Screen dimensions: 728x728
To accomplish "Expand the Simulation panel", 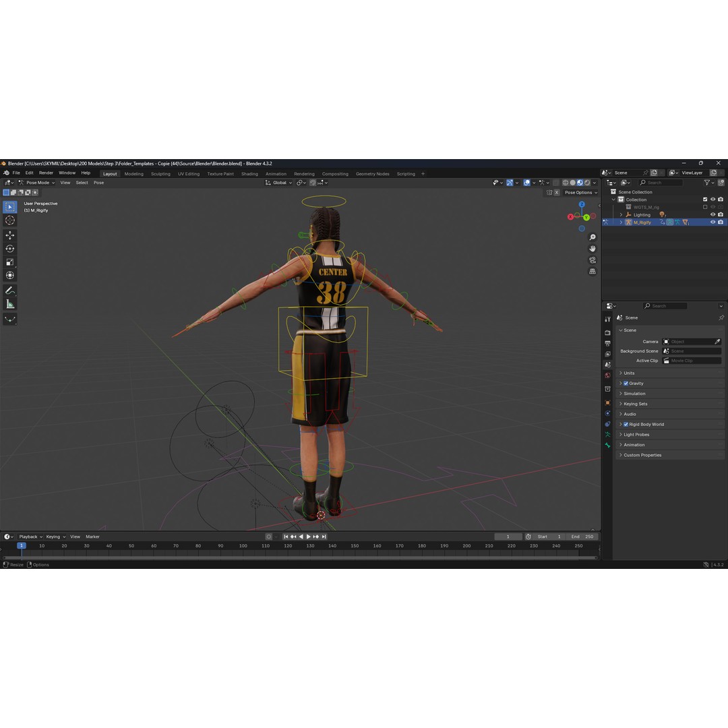I will (671, 394).
